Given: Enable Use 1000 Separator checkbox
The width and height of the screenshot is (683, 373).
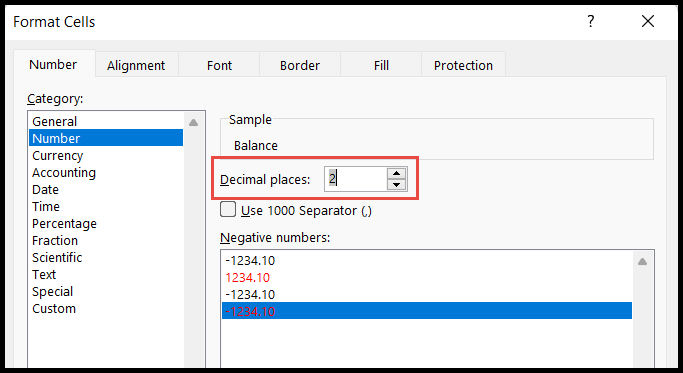Looking at the screenshot, I should click(228, 209).
